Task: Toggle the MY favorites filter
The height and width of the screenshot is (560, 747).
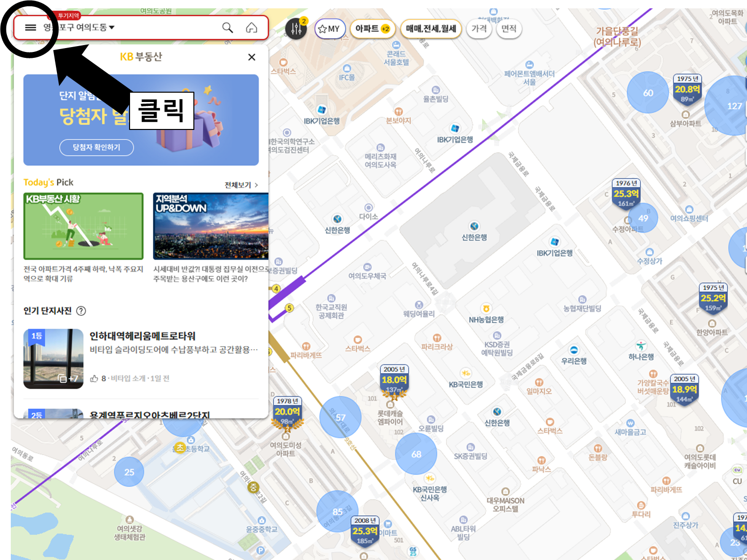Action: pos(330,29)
